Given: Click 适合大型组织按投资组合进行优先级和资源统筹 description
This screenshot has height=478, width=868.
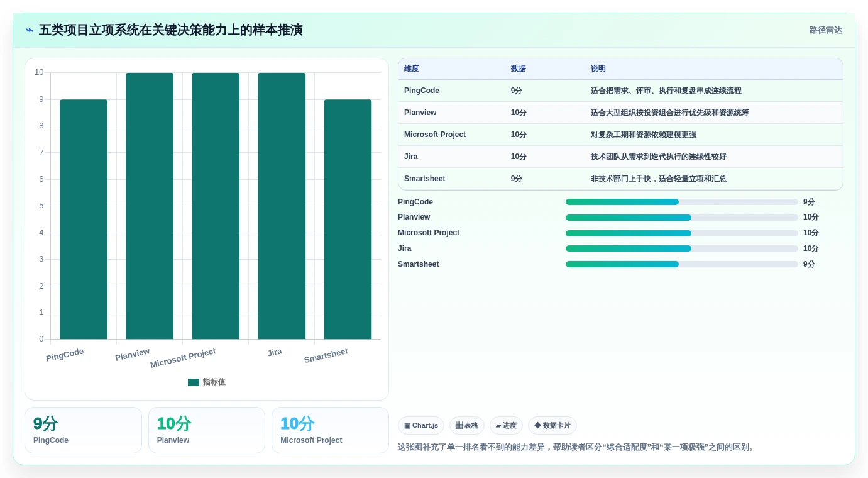Looking at the screenshot, I should (670, 113).
